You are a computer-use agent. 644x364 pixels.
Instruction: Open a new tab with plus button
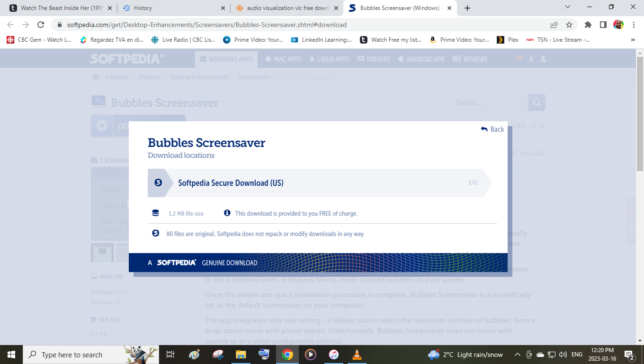click(x=467, y=8)
